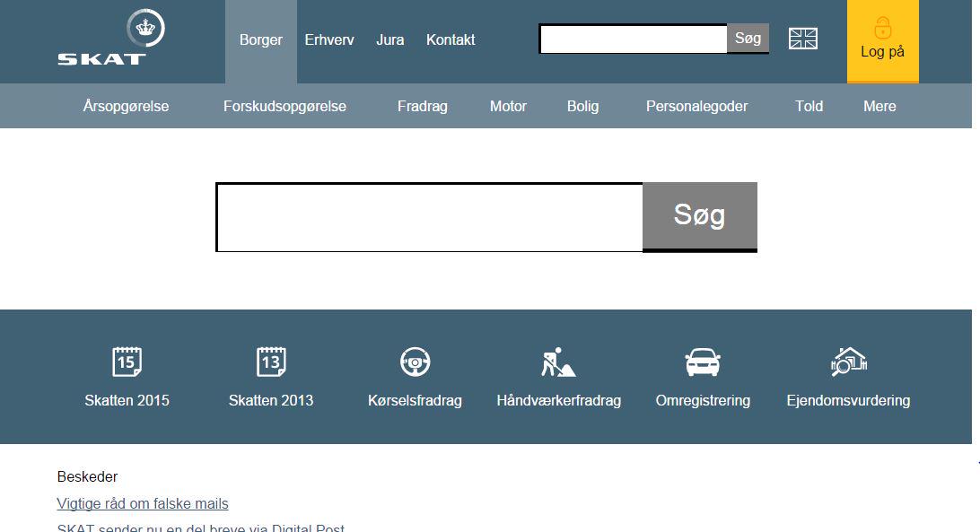Select the Borger tab
The image size is (980, 532).
pyautogui.click(x=260, y=40)
